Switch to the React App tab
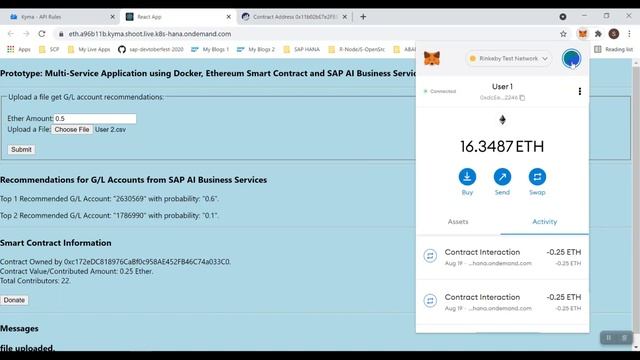640x360 pixels. tap(179, 17)
